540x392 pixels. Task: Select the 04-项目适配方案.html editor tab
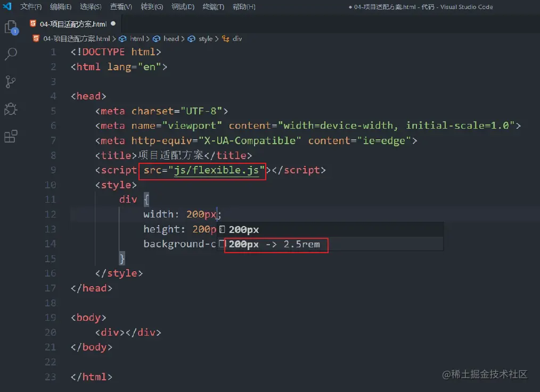coord(73,24)
